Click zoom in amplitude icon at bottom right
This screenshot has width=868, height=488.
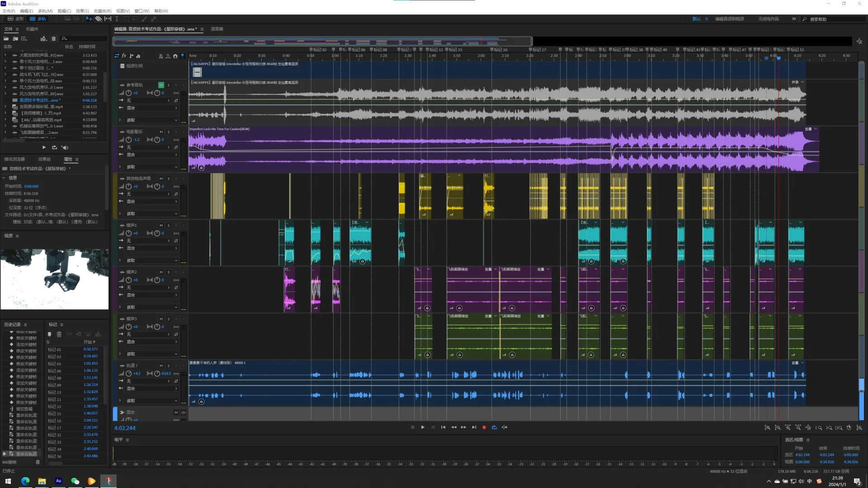[767, 427]
